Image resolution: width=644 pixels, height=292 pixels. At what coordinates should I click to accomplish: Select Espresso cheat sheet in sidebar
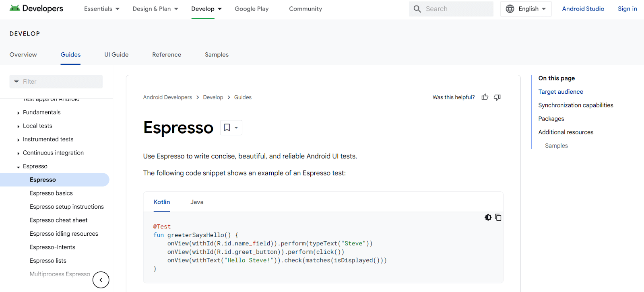[58, 220]
